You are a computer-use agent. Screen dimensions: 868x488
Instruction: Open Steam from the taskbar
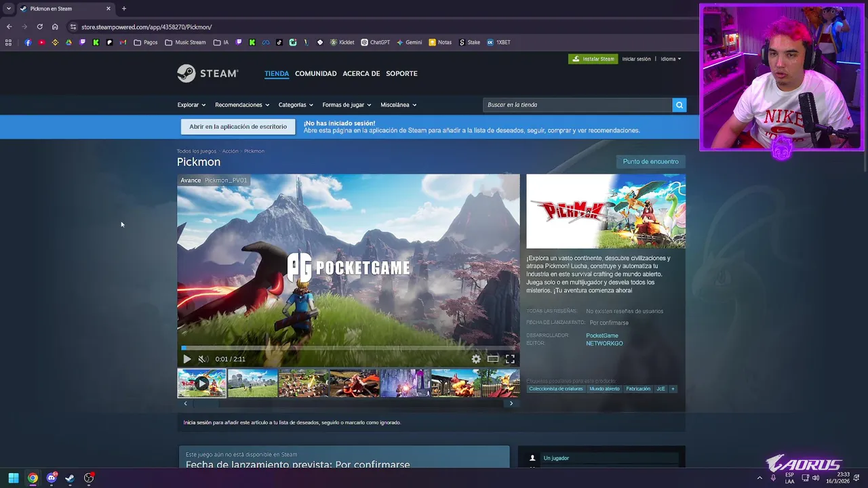pos(70,478)
